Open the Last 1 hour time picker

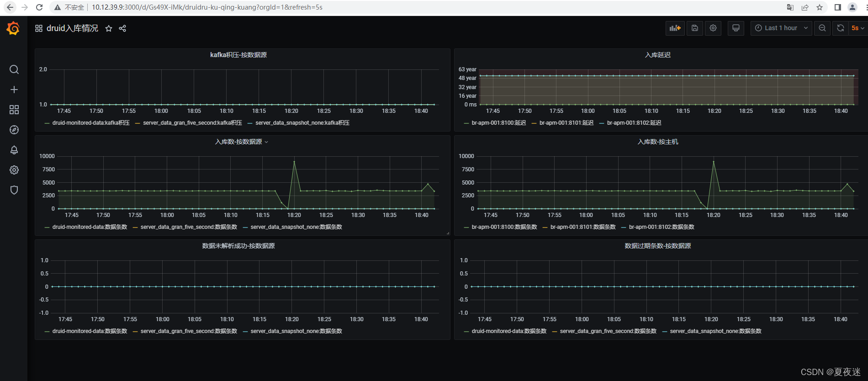(781, 28)
